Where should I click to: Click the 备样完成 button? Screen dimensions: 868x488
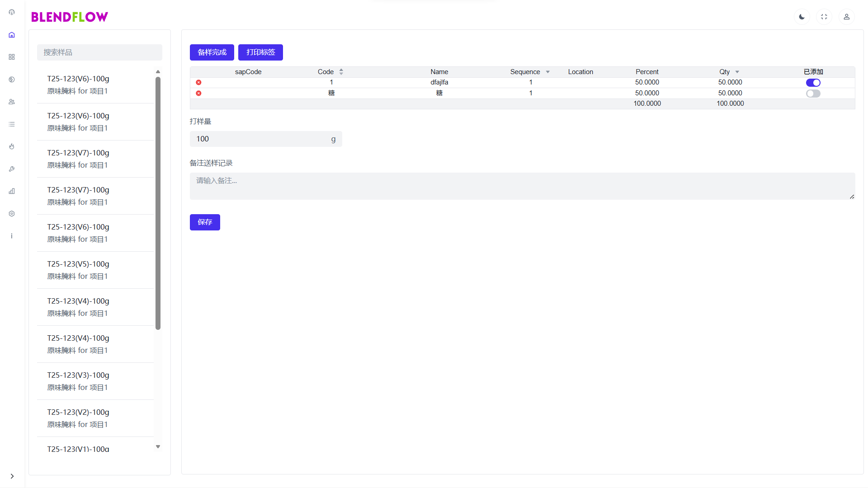(x=212, y=52)
